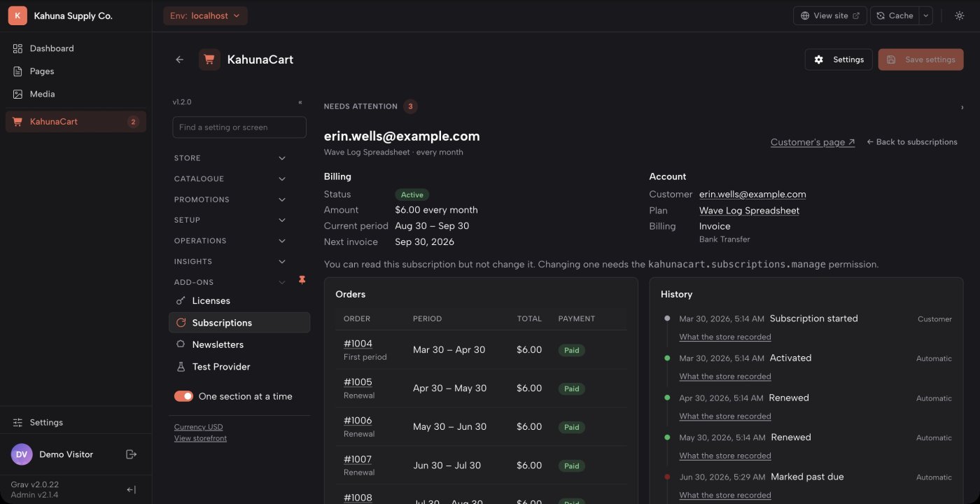This screenshot has height=504, width=980.
Task: Open record link under Subscription started
Action: click(725, 337)
